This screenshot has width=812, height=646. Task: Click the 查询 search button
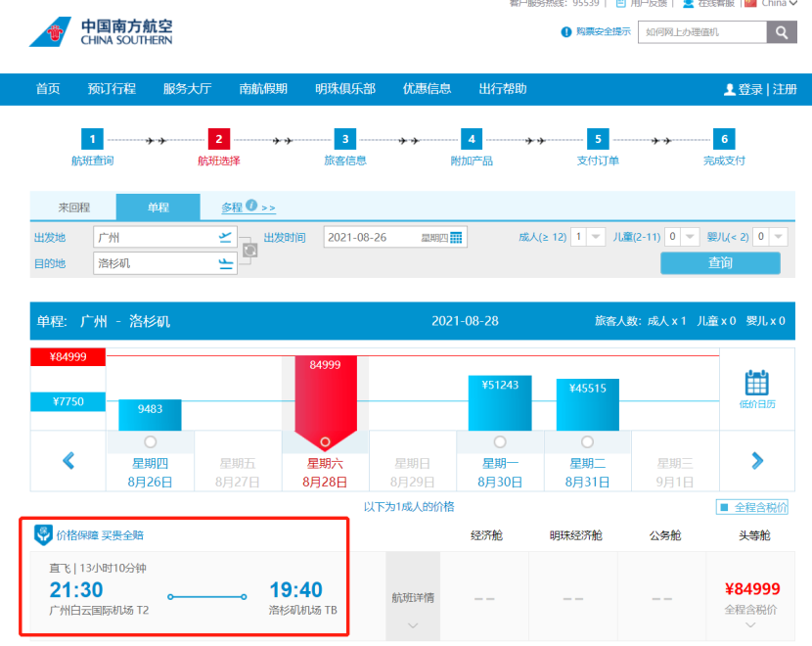point(720,263)
